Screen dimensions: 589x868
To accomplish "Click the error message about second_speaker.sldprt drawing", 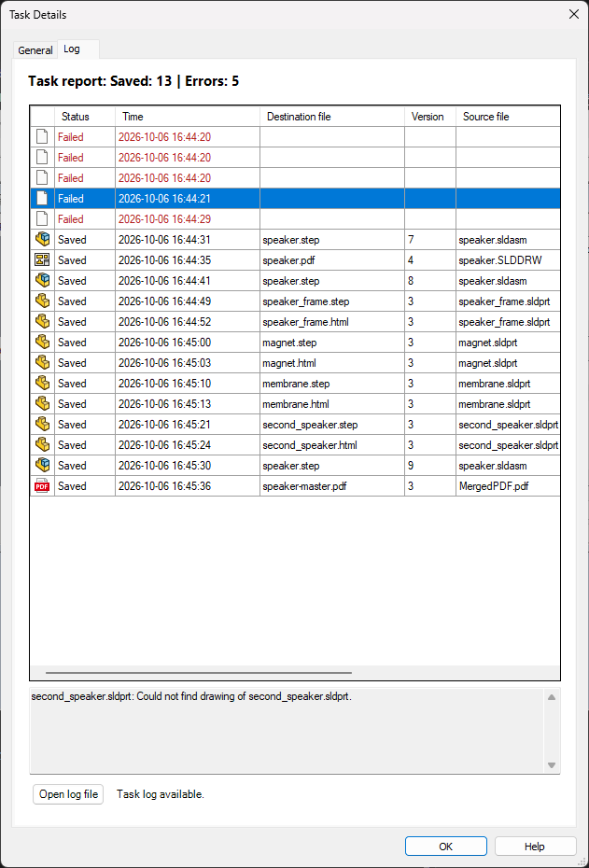I will point(191,696).
